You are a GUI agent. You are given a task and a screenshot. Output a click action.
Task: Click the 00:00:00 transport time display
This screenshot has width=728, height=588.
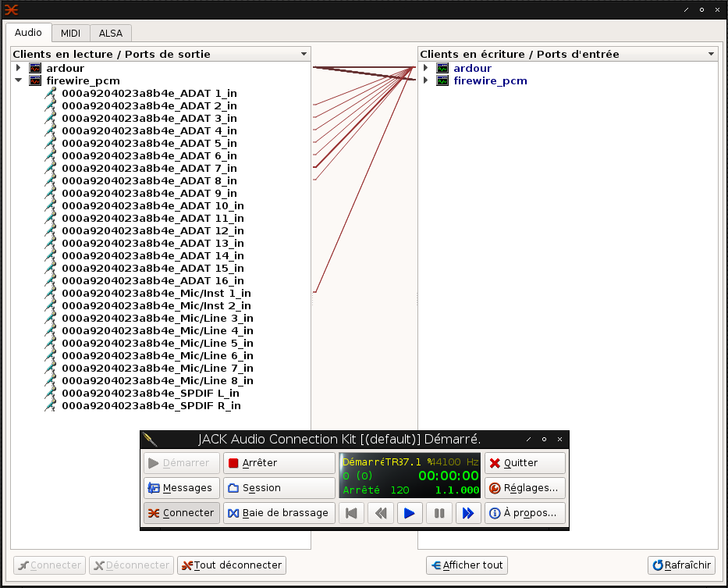pos(449,476)
